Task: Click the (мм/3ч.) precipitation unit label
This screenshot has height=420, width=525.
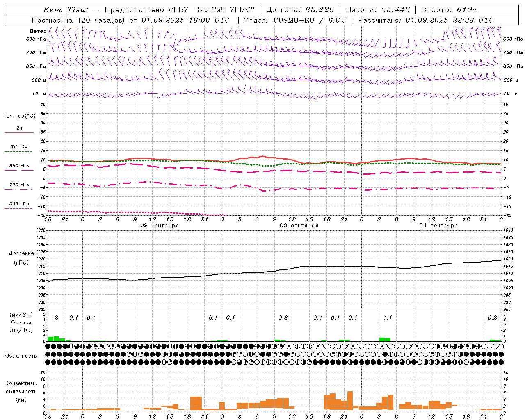Action: click(21, 315)
